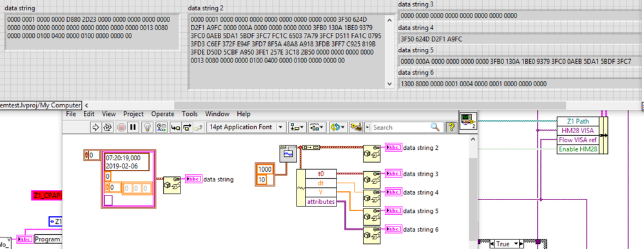Open the Tools menu
The height and width of the screenshot is (249, 644).
tap(190, 114)
